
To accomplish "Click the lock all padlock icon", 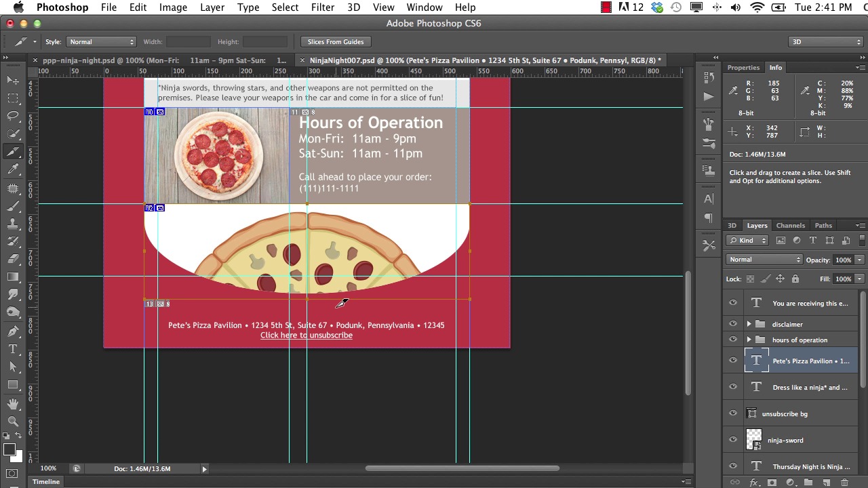I will (x=795, y=279).
